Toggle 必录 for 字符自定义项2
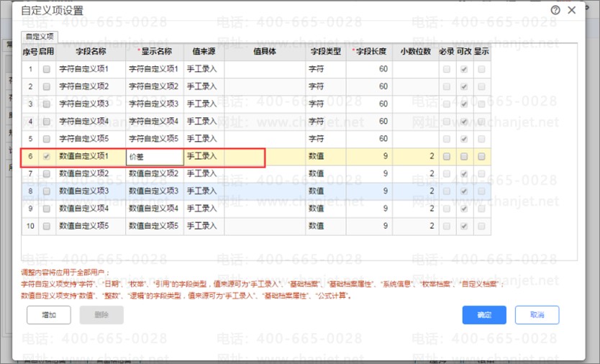The width and height of the screenshot is (600, 364). click(447, 86)
